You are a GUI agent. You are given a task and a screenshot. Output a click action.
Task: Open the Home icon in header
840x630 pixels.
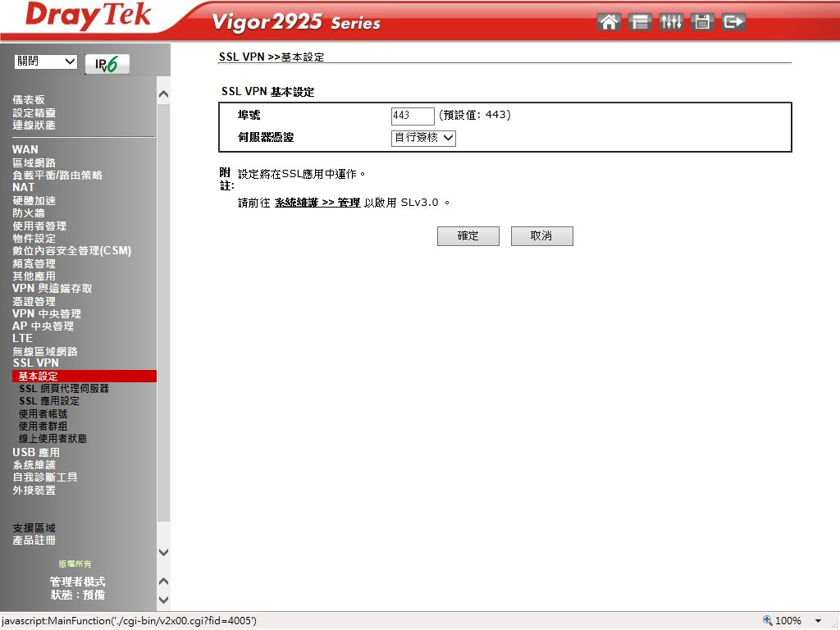(609, 22)
